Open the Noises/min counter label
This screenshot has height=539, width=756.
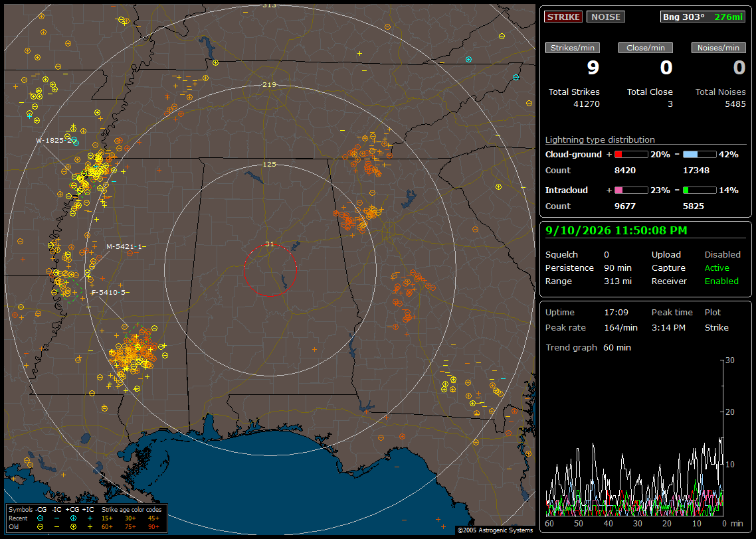[718, 48]
